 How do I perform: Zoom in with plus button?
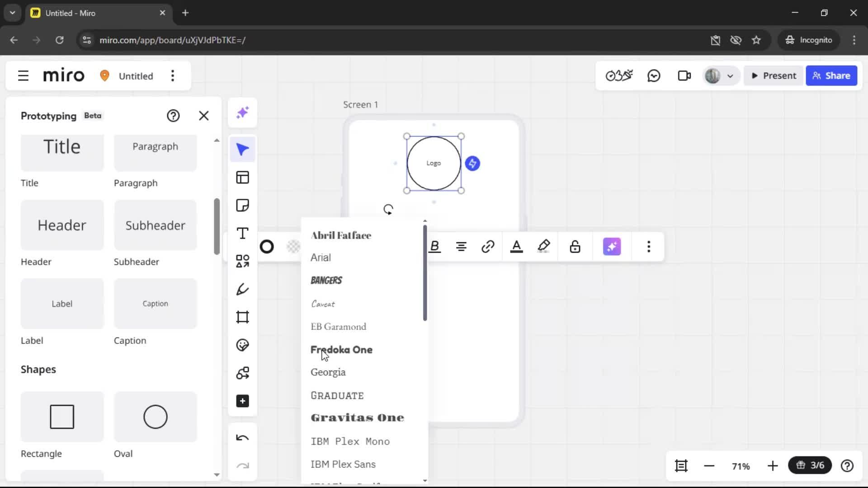pyautogui.click(x=773, y=465)
